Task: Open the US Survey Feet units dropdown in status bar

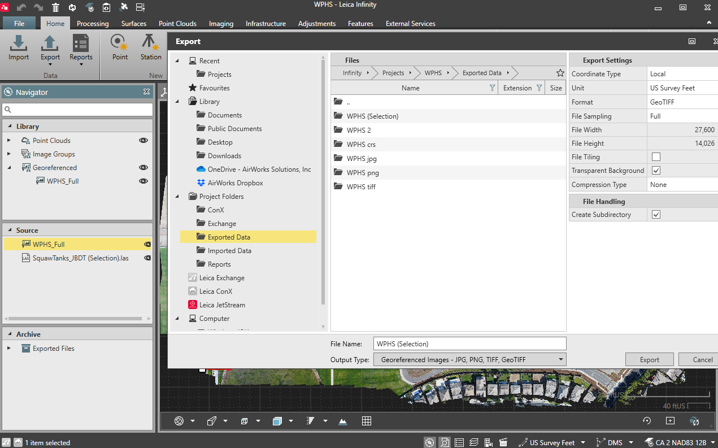Action: (x=583, y=442)
